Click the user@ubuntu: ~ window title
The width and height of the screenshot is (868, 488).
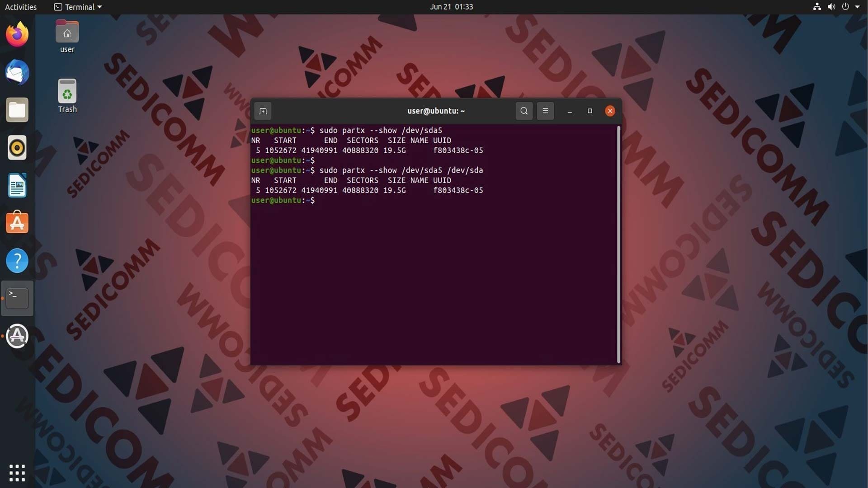click(436, 111)
